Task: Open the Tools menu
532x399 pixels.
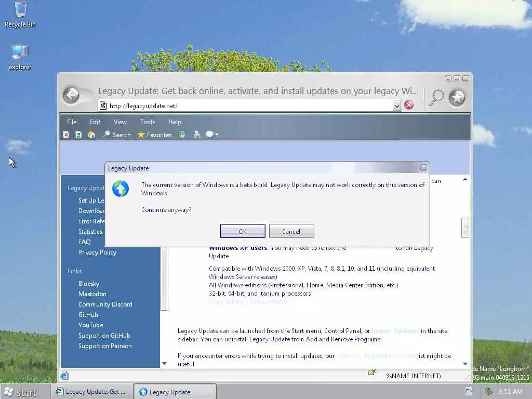Action: [147, 122]
